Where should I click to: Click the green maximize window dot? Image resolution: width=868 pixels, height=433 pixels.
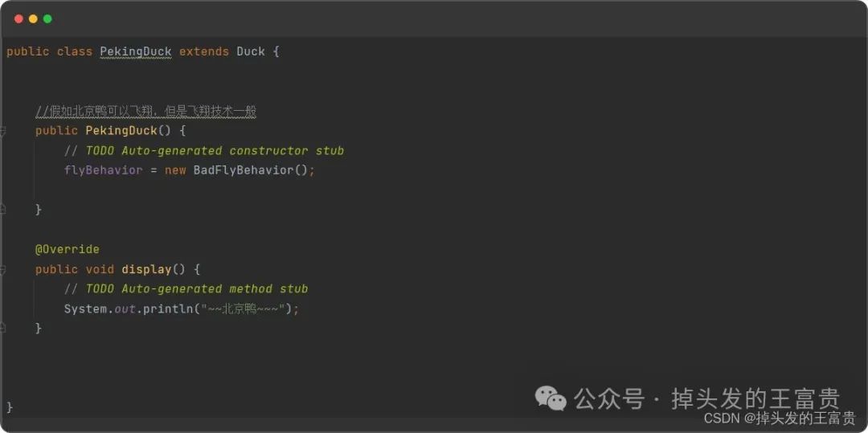coord(47,18)
